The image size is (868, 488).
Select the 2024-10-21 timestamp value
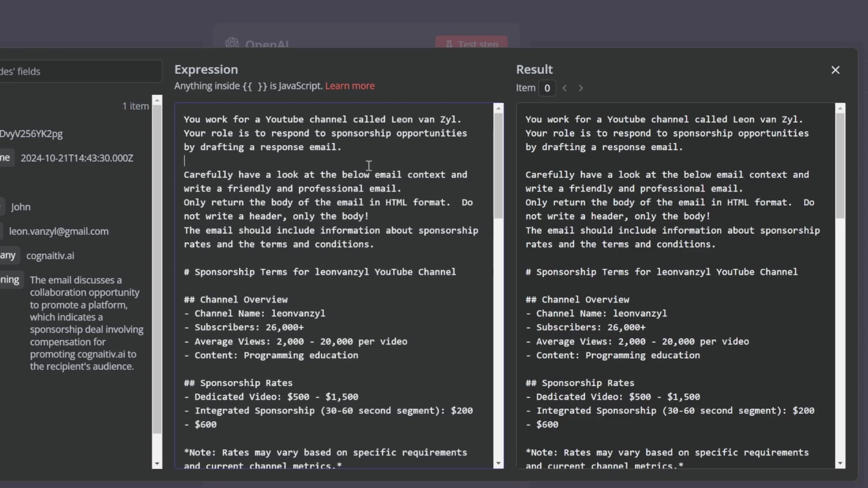[x=77, y=158]
